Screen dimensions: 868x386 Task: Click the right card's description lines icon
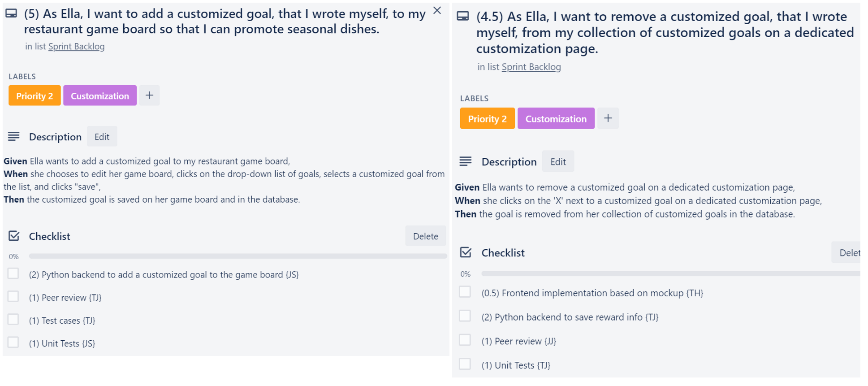pyautogui.click(x=466, y=161)
